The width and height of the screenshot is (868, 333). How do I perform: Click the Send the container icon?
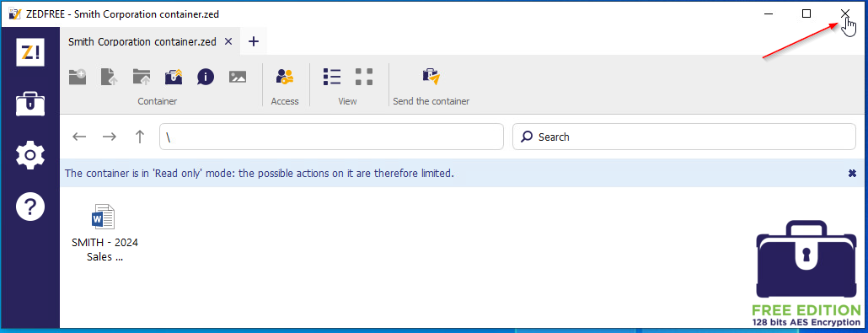431,77
